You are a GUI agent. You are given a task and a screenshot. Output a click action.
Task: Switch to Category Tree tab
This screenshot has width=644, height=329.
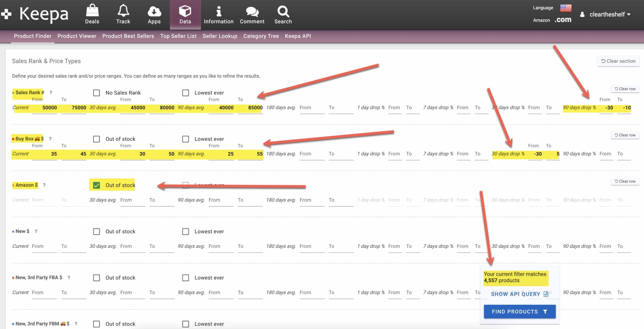point(261,36)
